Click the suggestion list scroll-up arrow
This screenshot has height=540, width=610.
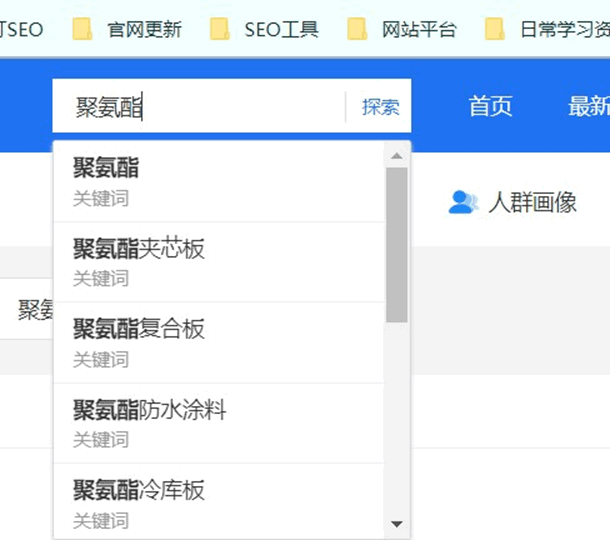397,155
